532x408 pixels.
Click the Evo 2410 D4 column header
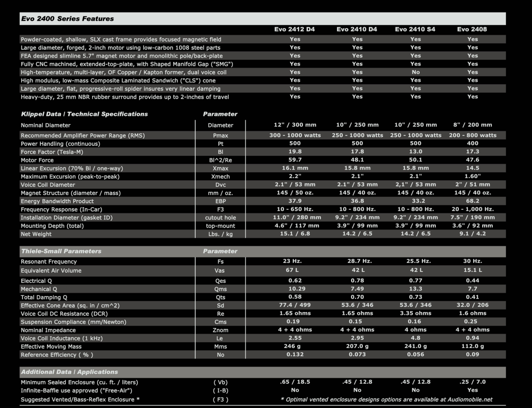357,29
